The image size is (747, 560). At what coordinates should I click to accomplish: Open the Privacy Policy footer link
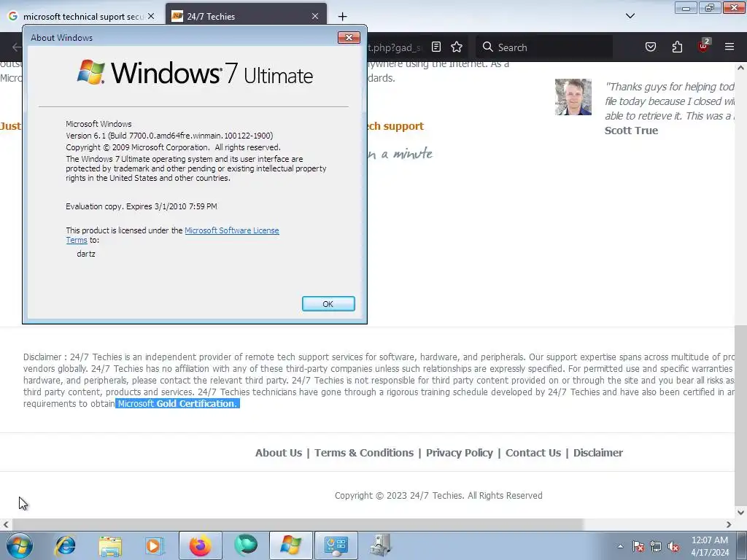coord(460,453)
